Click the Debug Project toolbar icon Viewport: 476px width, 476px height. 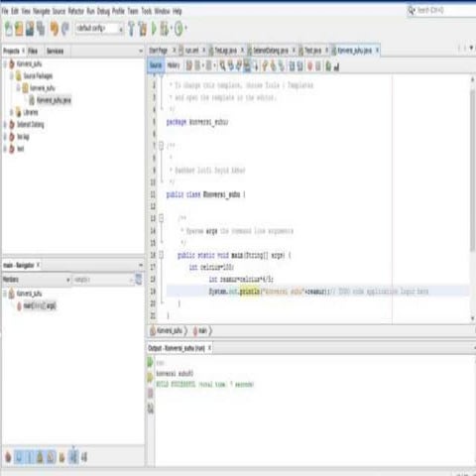165,29
